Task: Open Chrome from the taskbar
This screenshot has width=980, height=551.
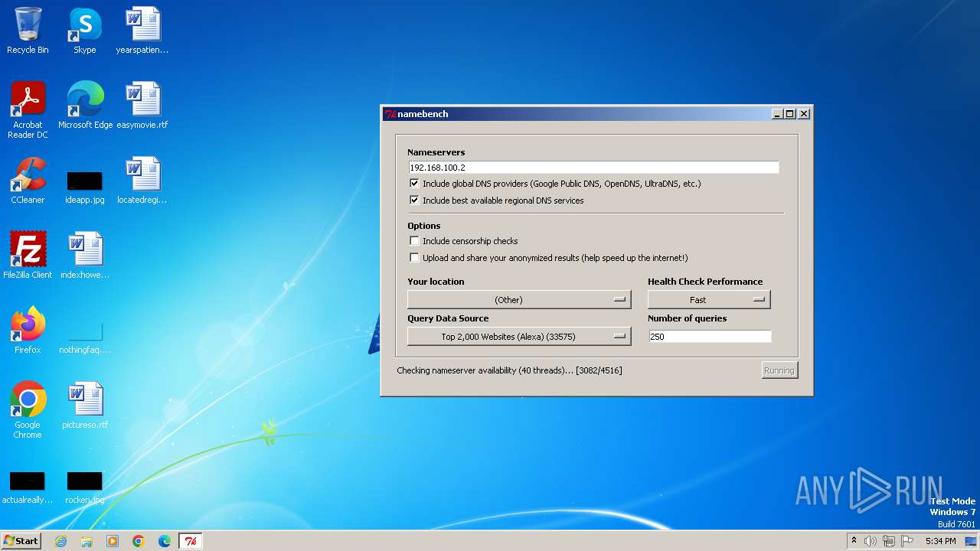Action: point(139,541)
